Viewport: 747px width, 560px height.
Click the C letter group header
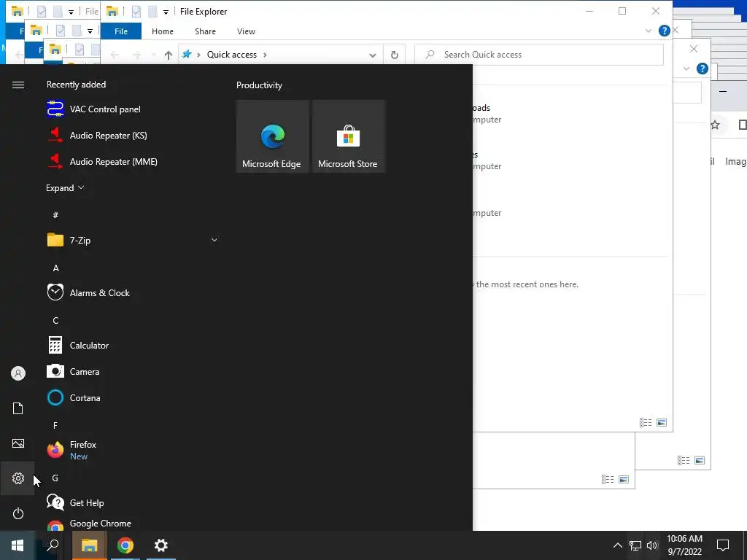point(55,321)
